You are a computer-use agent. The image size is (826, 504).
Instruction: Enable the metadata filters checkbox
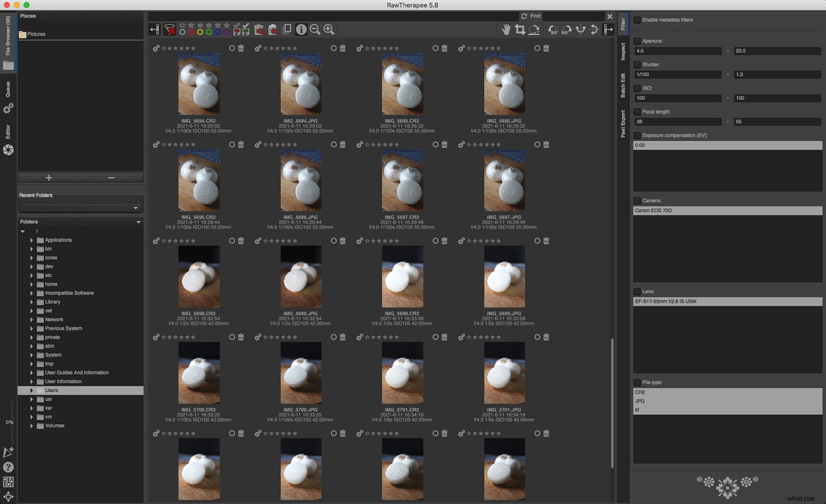(x=637, y=19)
